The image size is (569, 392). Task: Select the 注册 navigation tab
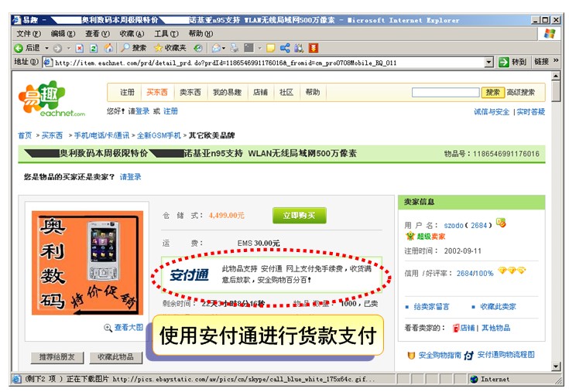click(127, 92)
